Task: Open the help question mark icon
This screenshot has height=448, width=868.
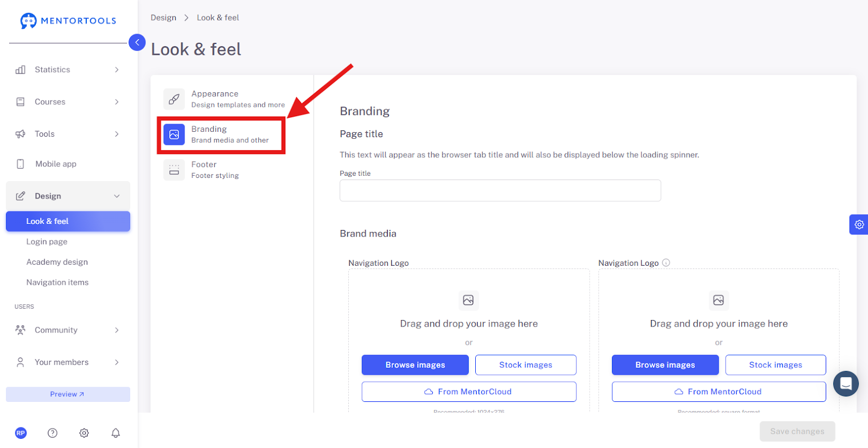Action: pos(53,433)
